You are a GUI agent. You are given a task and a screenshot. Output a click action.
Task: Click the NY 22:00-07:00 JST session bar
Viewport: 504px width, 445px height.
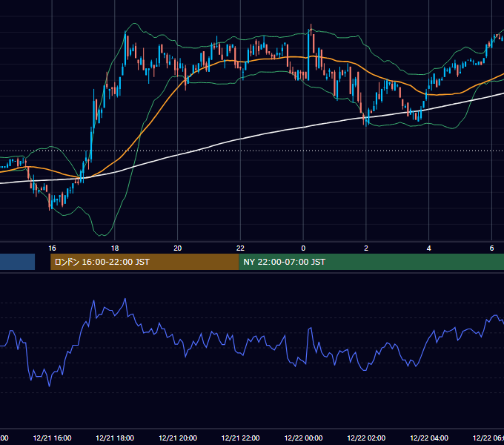(371, 262)
